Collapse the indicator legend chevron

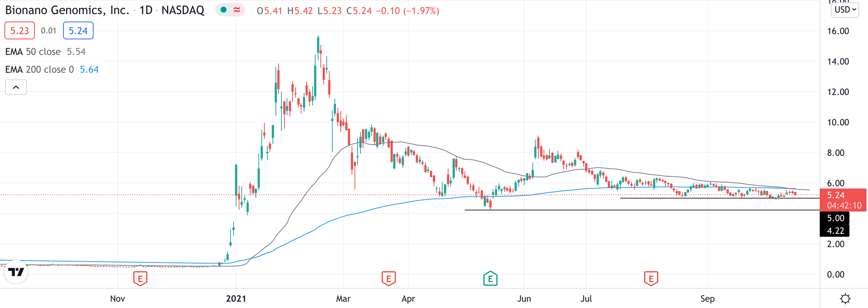coord(16,87)
